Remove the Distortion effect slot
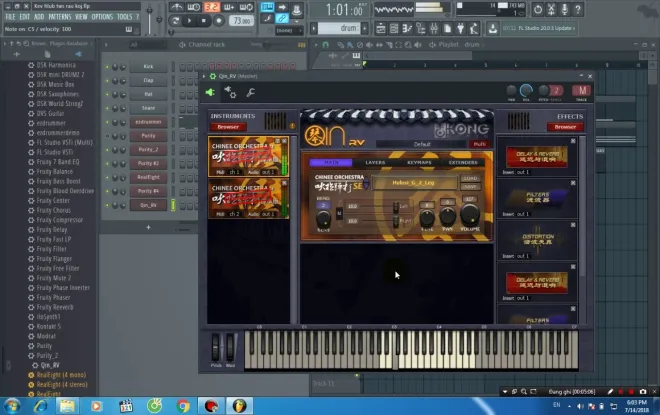The width and height of the screenshot is (660, 415). [573, 225]
